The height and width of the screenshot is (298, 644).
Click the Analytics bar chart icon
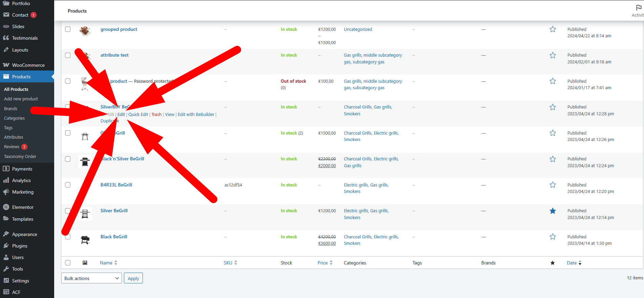pyautogui.click(x=6, y=180)
